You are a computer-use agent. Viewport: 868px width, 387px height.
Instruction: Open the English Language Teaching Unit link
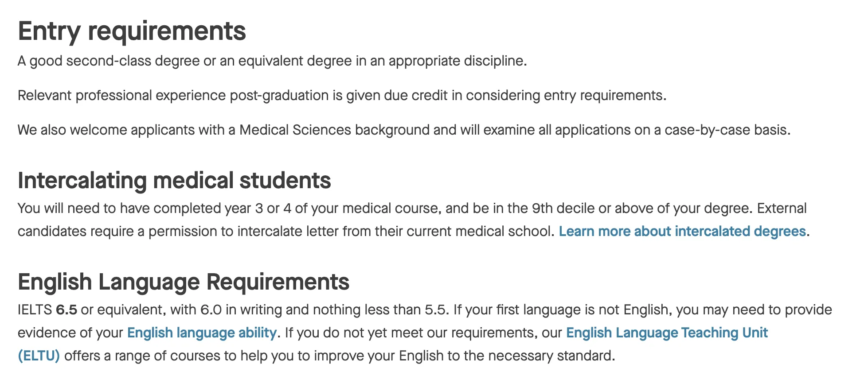point(667,333)
